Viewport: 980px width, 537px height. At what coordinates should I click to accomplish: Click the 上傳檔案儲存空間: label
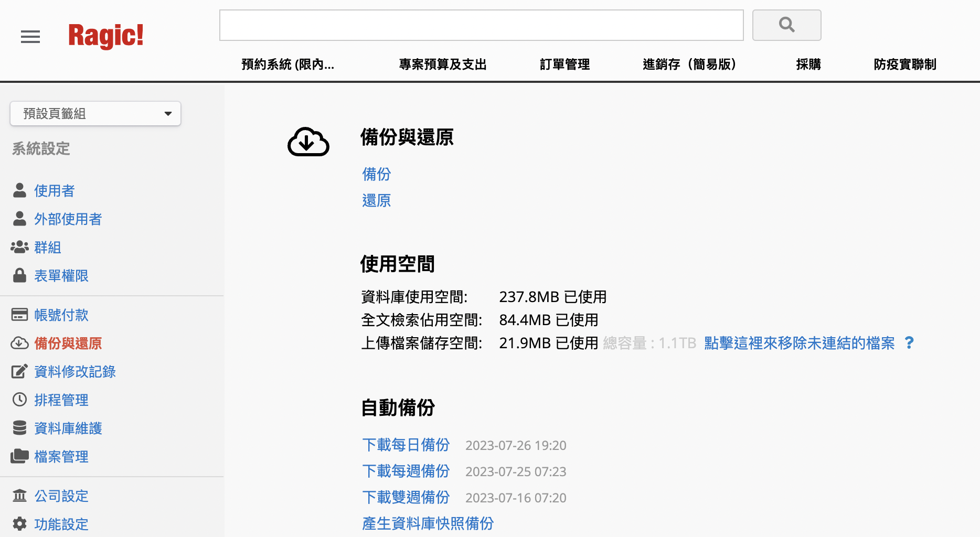(x=422, y=343)
